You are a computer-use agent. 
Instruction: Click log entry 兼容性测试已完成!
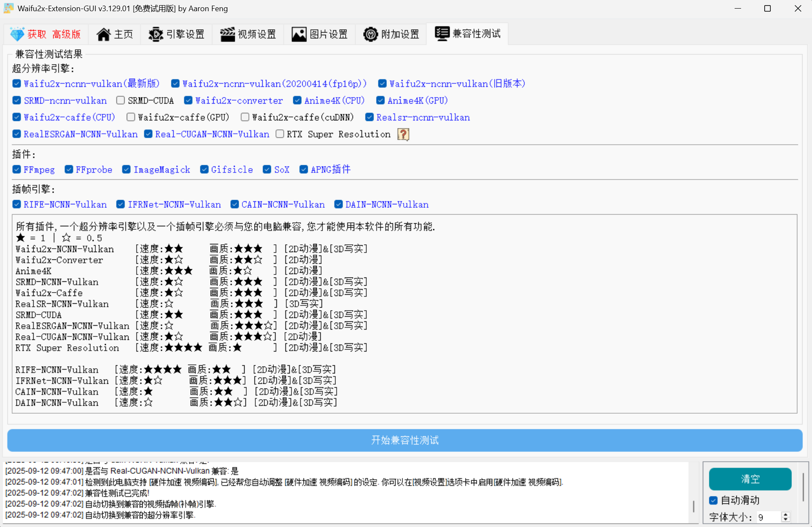77,493
